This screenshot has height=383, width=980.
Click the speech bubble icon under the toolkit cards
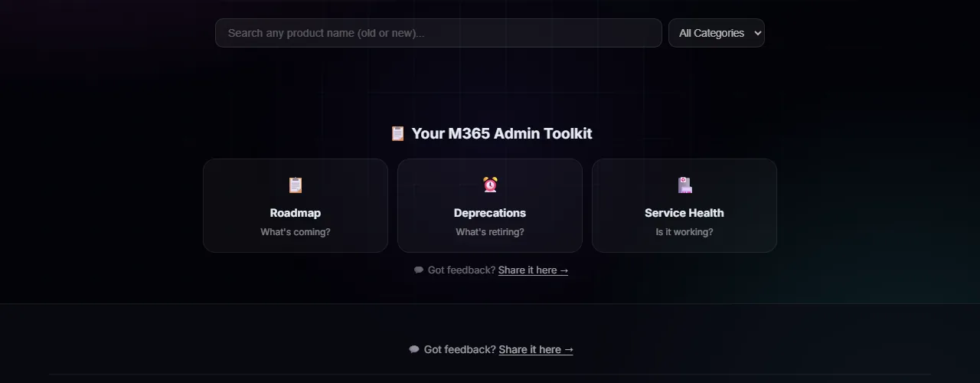[x=419, y=270]
